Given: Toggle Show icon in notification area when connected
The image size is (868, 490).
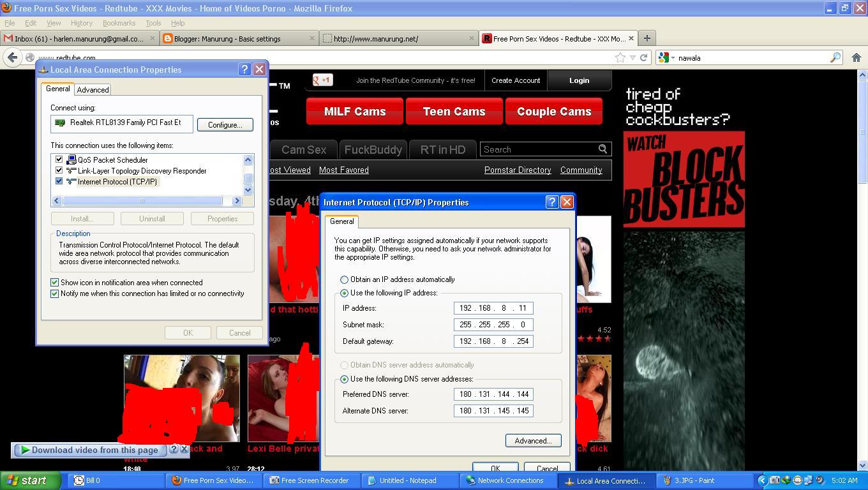Looking at the screenshot, I should [x=55, y=283].
